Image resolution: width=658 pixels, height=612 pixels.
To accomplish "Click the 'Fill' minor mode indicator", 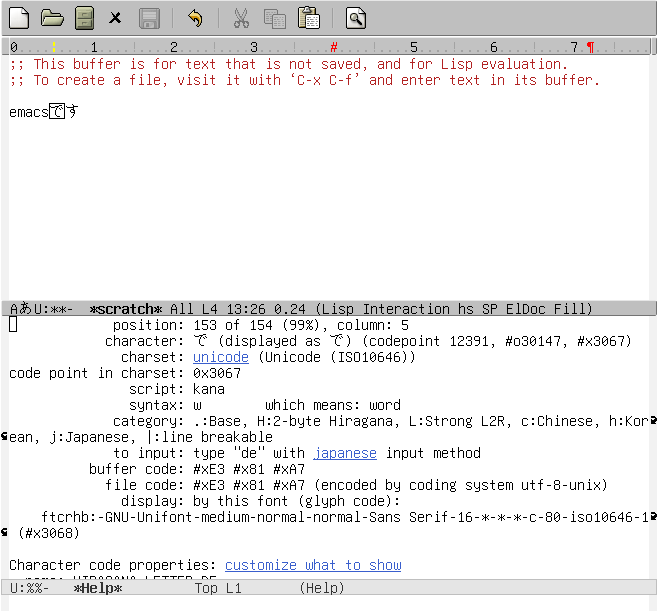I will (569, 309).
